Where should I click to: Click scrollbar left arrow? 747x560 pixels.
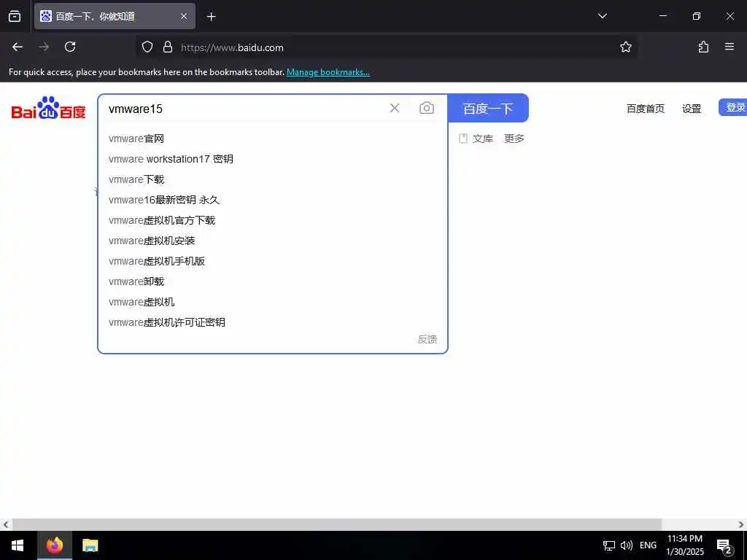[5, 524]
